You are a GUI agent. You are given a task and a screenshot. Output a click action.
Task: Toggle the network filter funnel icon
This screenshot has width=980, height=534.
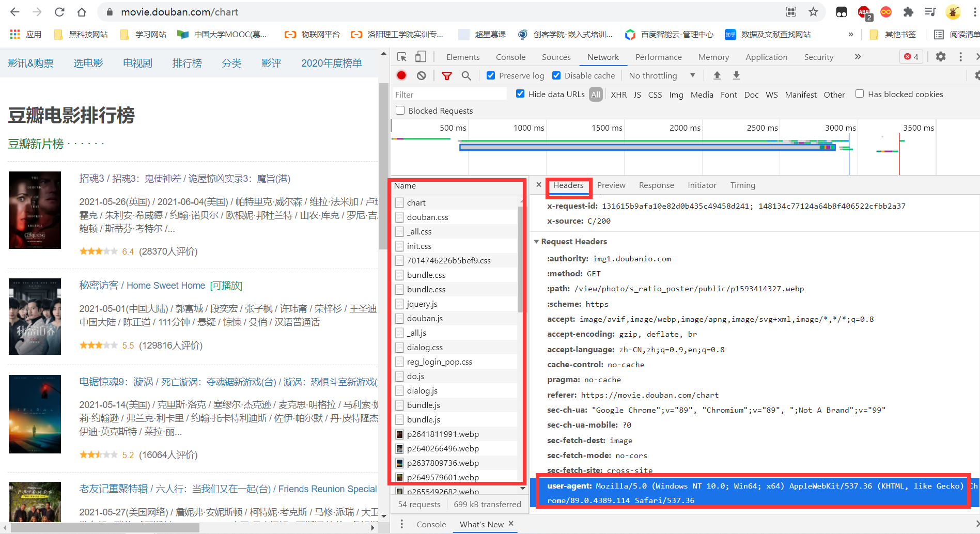(447, 75)
